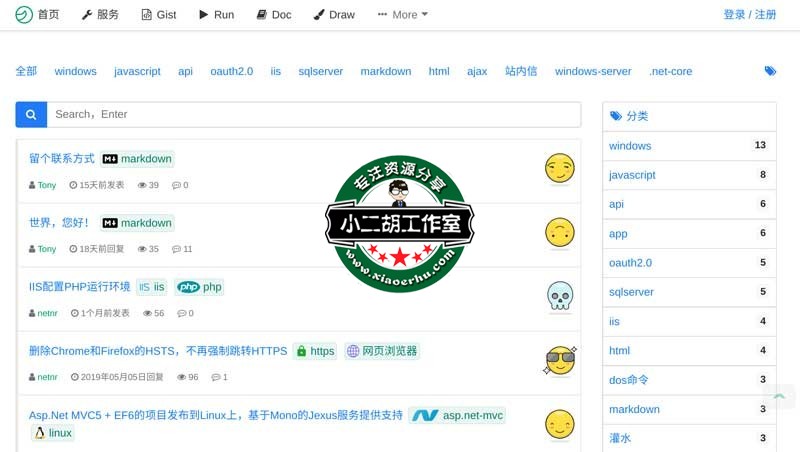Screen dimensions: 800x452
Task: Focus the Search input field
Action: point(313,115)
